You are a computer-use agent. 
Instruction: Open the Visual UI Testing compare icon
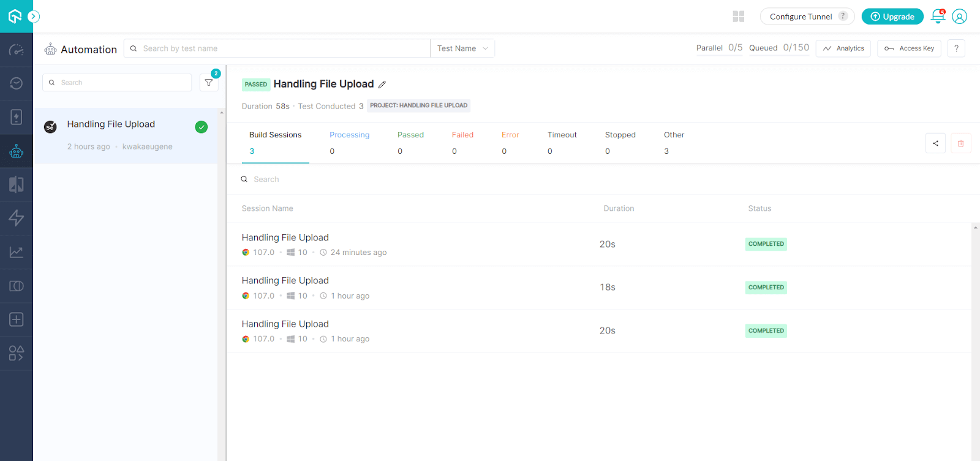[17, 185]
